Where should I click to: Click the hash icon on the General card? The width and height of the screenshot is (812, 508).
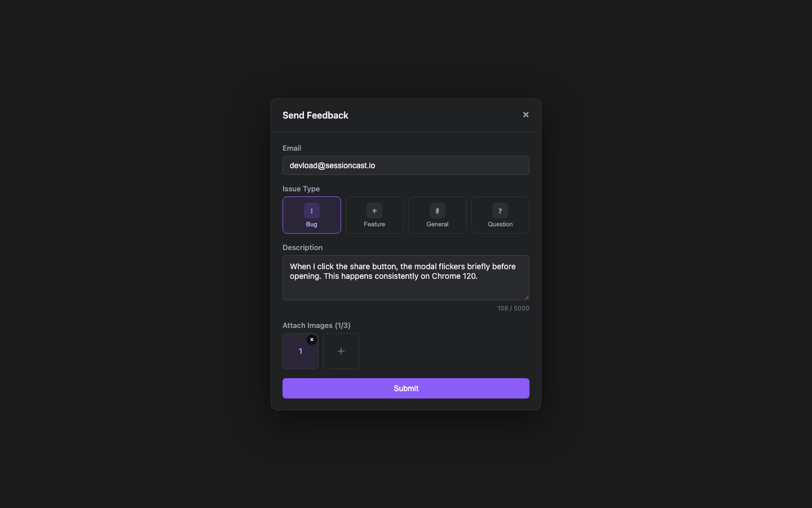[437, 210]
